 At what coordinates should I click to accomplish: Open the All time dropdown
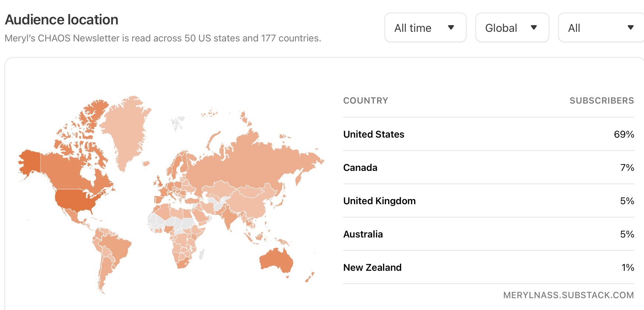425,28
